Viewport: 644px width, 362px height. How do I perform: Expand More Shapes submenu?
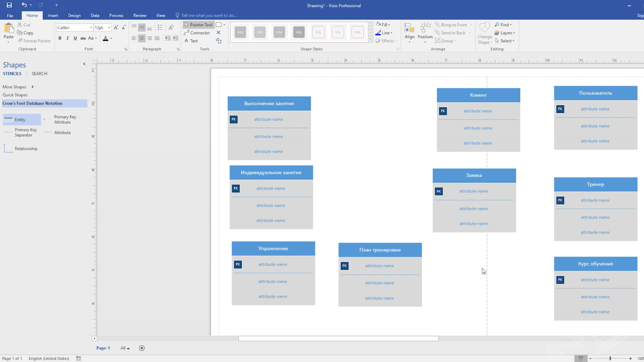coord(33,87)
